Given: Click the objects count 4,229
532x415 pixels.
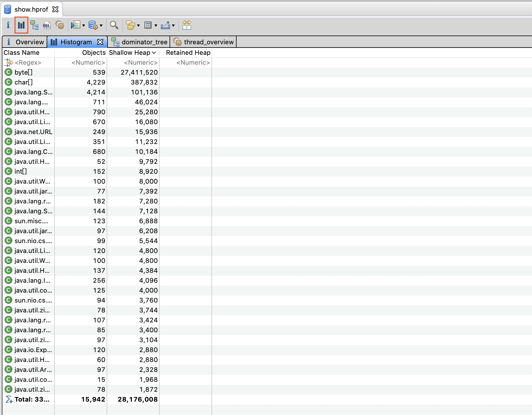Looking at the screenshot, I should (x=96, y=82).
